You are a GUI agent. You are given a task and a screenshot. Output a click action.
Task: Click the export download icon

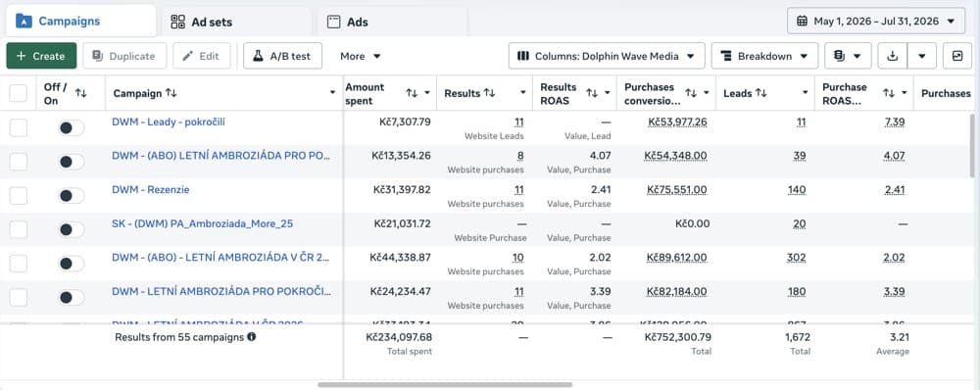coord(893,56)
